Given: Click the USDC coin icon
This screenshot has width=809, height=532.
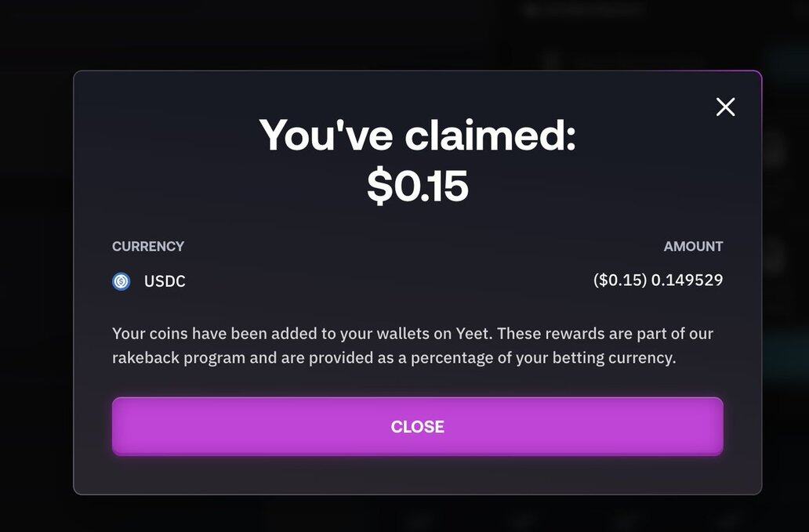Looking at the screenshot, I should 122,281.
